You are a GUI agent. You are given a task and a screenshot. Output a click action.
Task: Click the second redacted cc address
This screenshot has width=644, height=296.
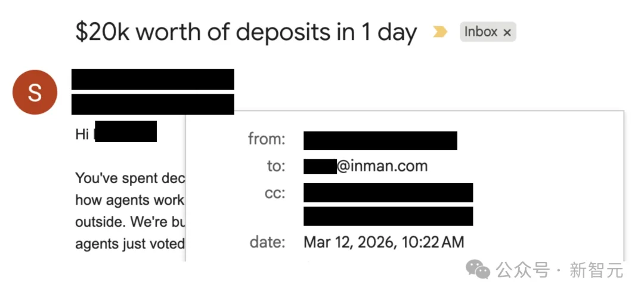click(388, 216)
